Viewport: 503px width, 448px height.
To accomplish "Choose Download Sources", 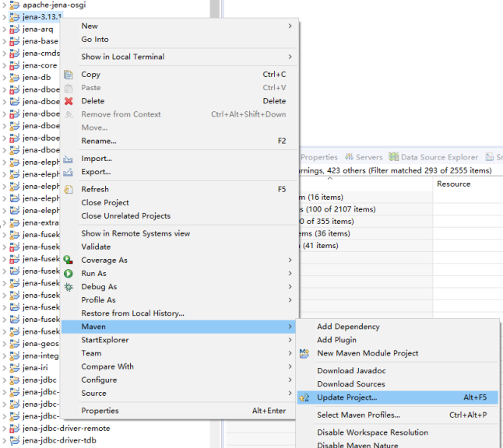I will tap(398, 384).
